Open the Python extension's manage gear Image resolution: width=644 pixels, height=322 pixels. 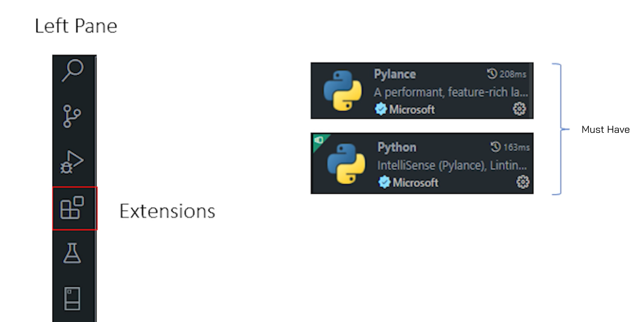[523, 182]
